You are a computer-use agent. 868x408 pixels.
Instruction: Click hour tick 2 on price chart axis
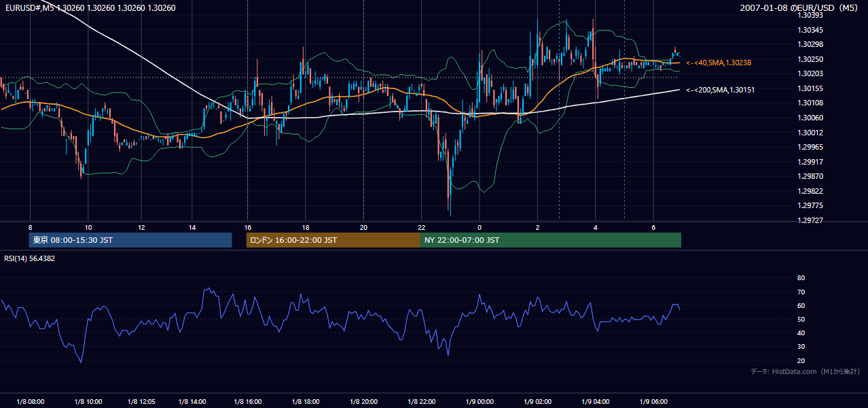pos(537,227)
